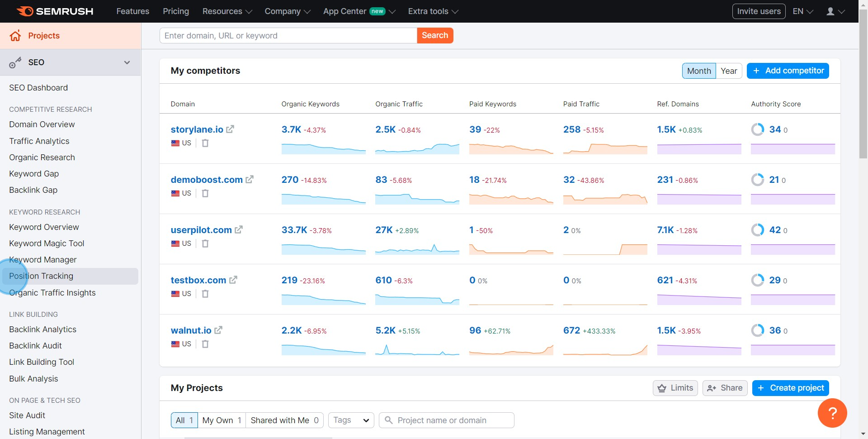Viewport: 868px width, 439px height.
Task: Open Keyword Magic Tool
Action: coord(47,243)
